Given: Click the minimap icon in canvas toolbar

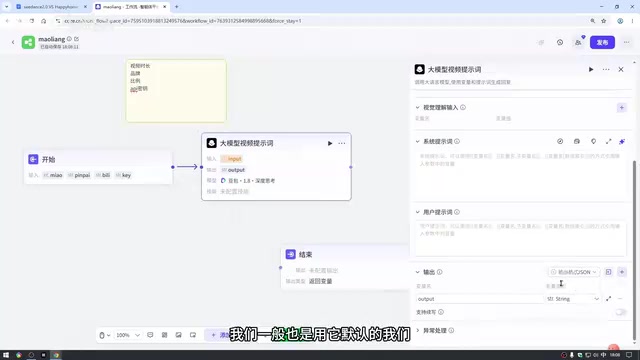Looking at the screenshot, I should pos(193,336).
